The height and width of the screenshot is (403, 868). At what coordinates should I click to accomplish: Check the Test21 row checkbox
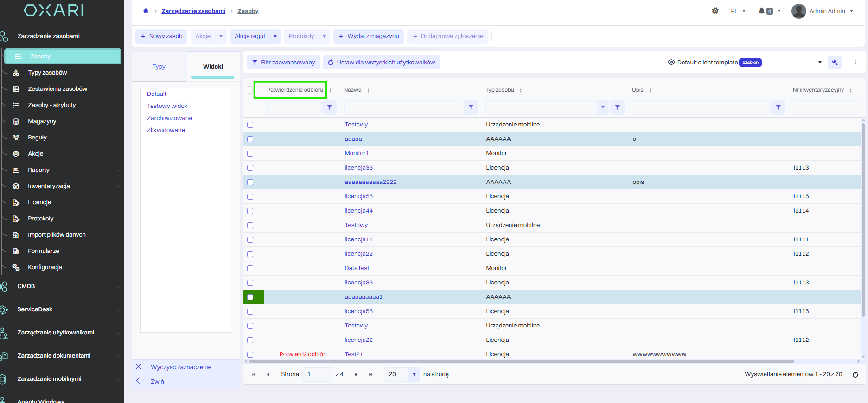coord(250,354)
